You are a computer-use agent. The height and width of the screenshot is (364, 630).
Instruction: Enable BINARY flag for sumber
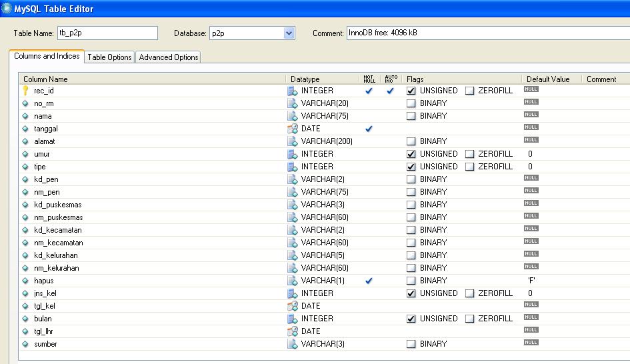(x=411, y=344)
